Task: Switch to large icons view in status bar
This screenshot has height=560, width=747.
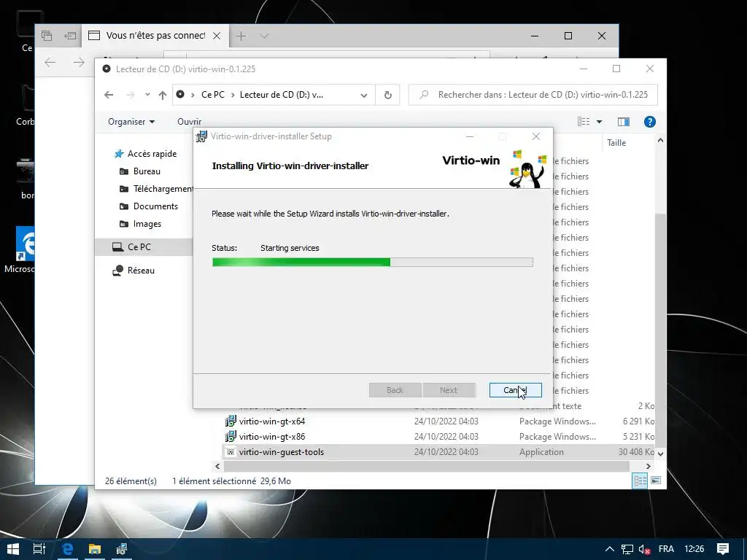Action: coord(656,481)
